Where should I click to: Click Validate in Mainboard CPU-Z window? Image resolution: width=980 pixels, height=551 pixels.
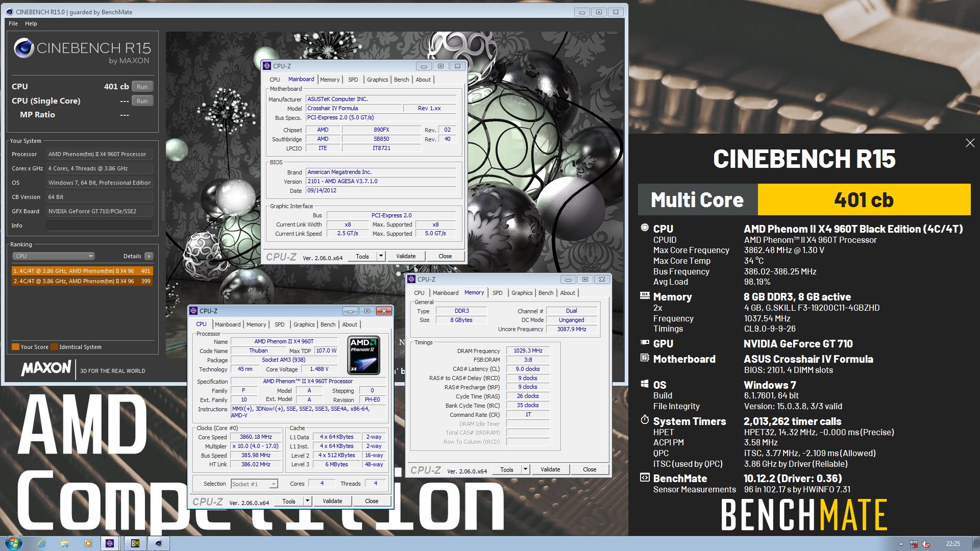406,256
